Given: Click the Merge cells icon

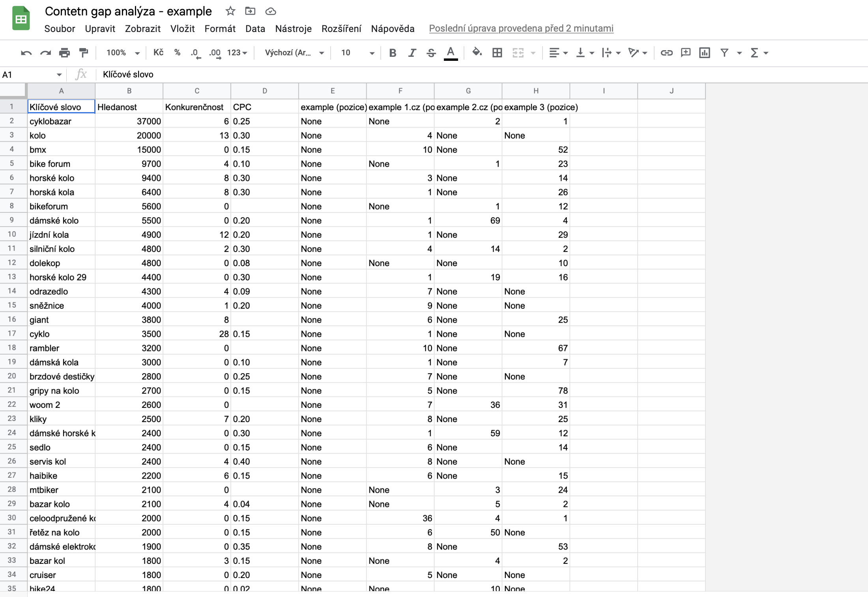Looking at the screenshot, I should coord(518,53).
